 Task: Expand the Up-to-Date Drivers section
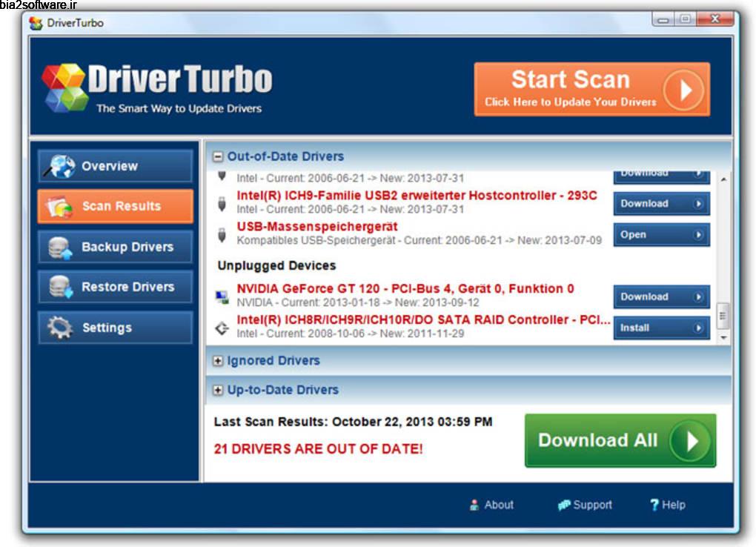tap(217, 389)
